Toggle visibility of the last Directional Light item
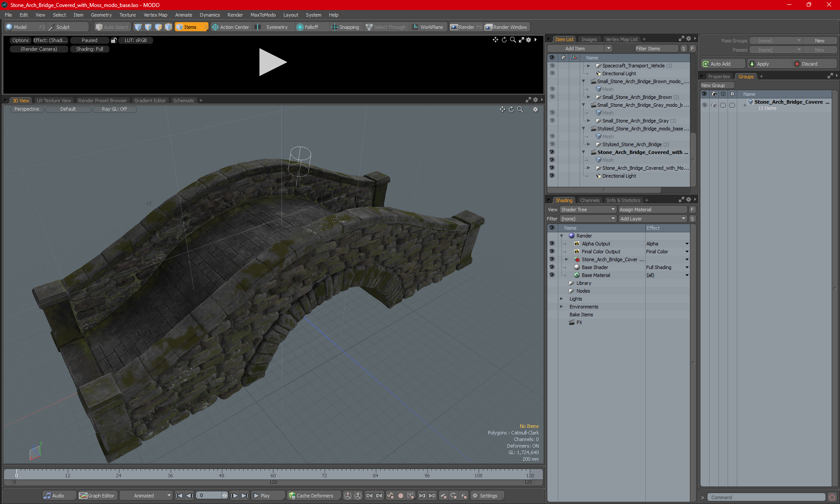 click(x=552, y=176)
